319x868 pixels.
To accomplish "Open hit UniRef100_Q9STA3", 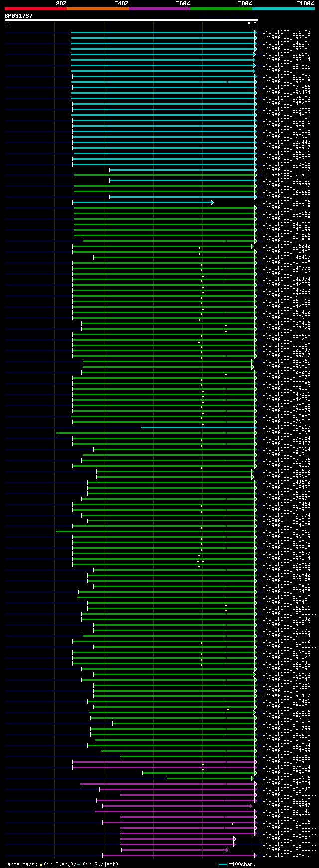I will [286, 32].
